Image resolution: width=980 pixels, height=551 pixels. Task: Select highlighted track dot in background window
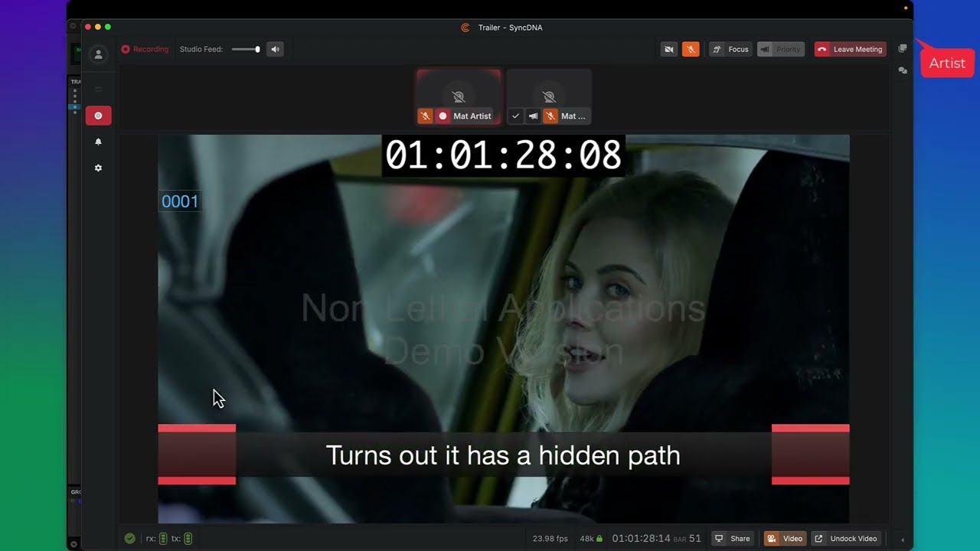tap(75, 106)
